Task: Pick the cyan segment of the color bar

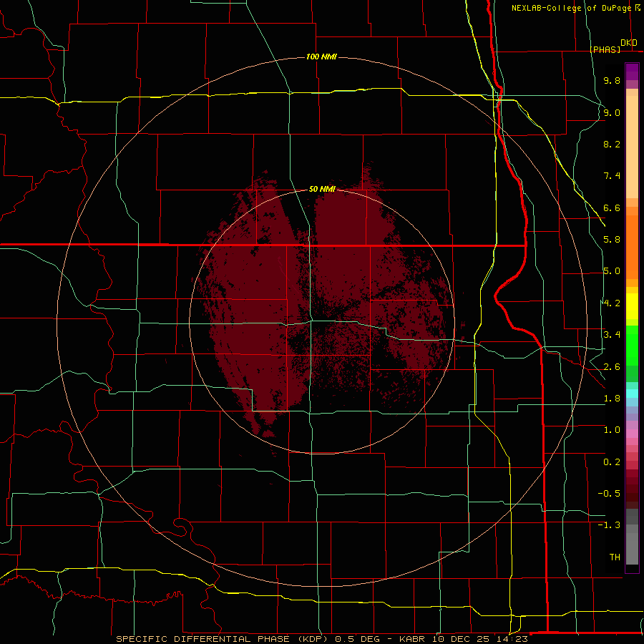Action: tap(632, 393)
